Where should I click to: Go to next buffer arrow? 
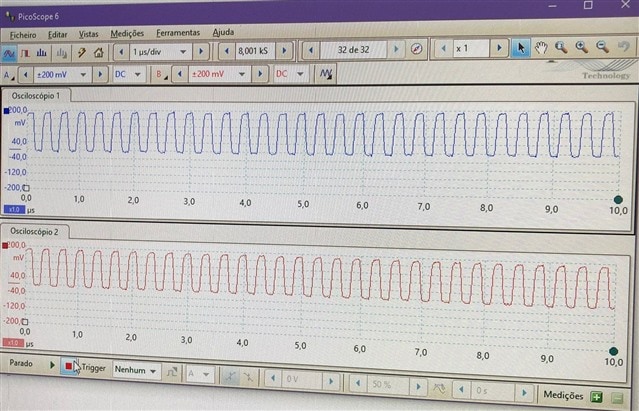pos(396,49)
